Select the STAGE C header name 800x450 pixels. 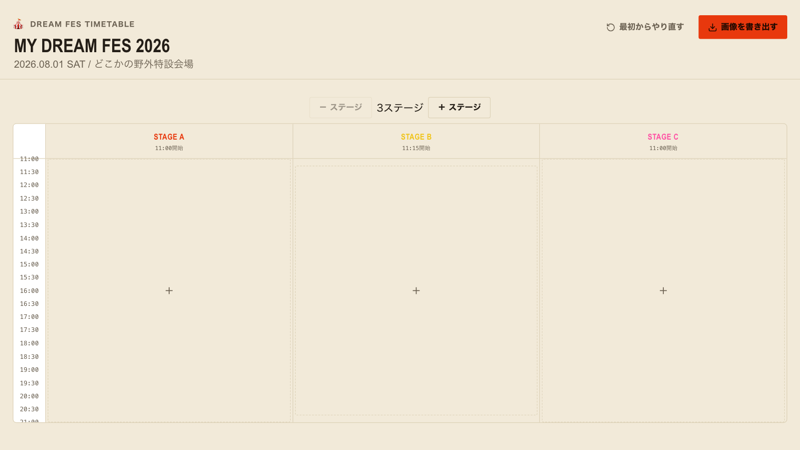coord(663,137)
